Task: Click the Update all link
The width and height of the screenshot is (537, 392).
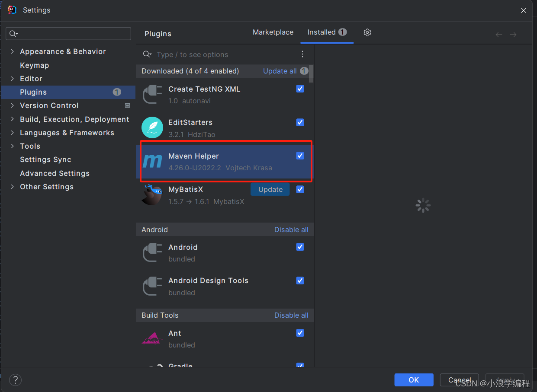Action: pyautogui.click(x=280, y=71)
